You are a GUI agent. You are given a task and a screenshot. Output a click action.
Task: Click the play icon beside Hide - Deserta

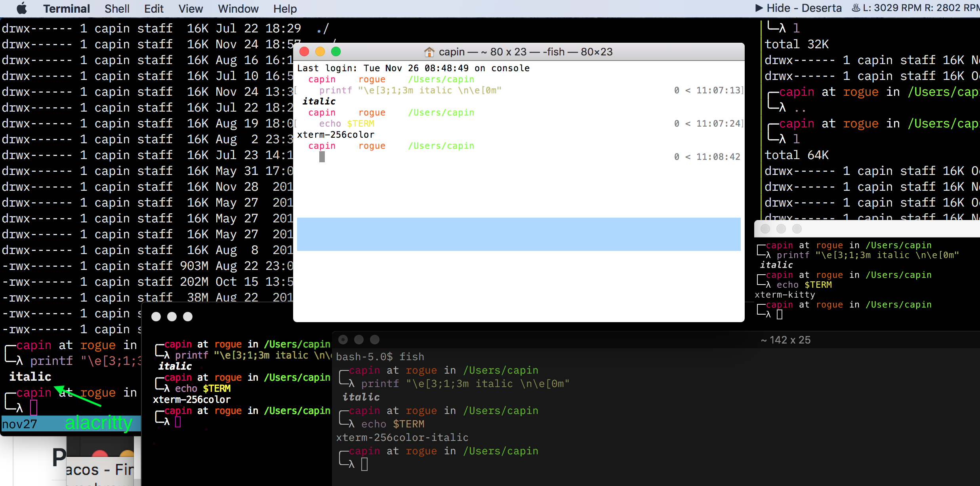759,8
